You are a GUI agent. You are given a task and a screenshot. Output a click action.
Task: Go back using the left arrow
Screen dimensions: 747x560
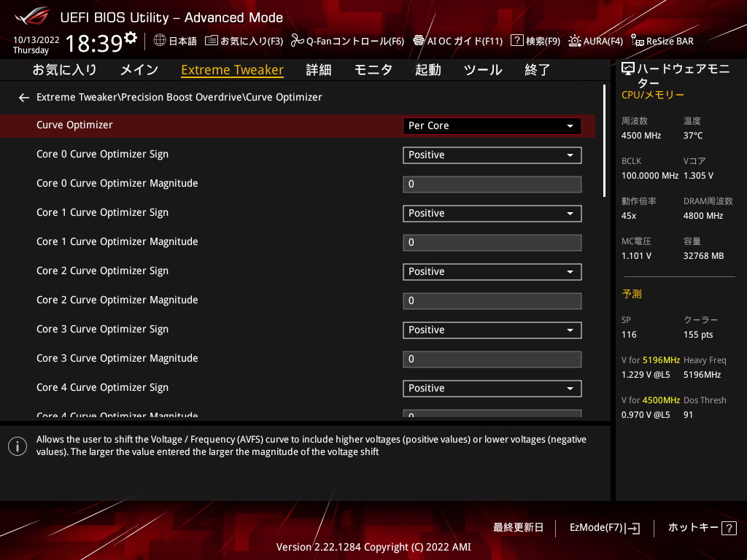pos(24,98)
